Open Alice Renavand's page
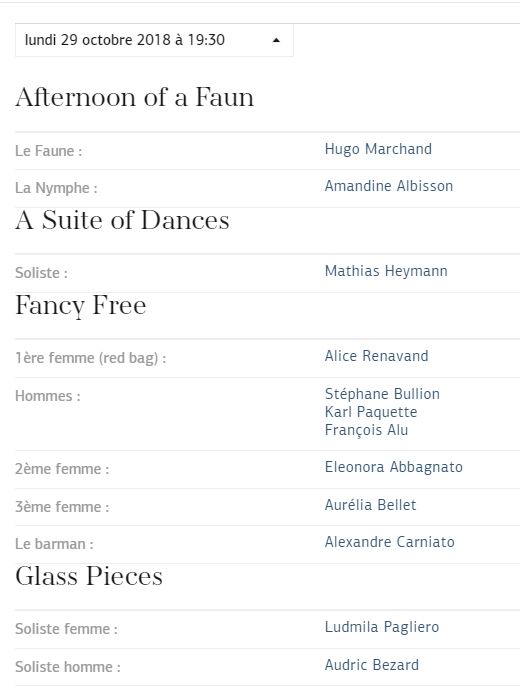The height and width of the screenshot is (694, 520). (376, 356)
